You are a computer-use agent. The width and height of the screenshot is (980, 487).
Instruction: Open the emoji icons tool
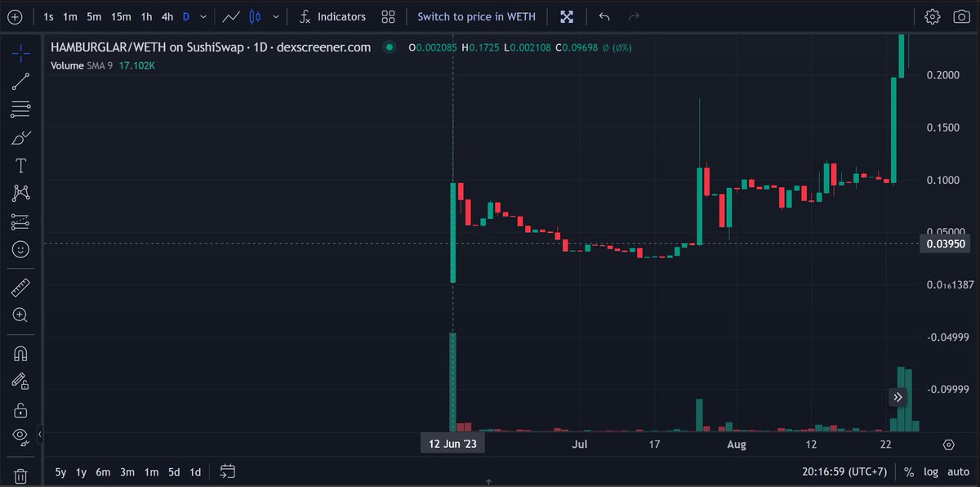click(21, 249)
